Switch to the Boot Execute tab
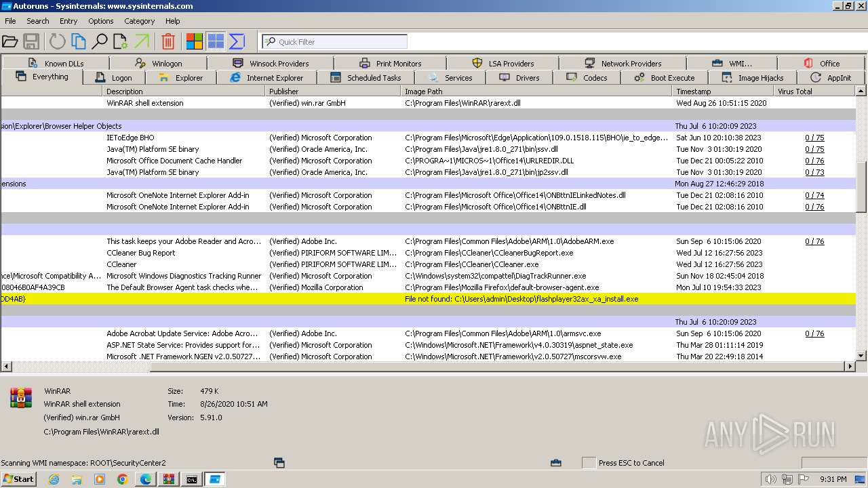The image size is (868, 488). pyautogui.click(x=665, y=77)
